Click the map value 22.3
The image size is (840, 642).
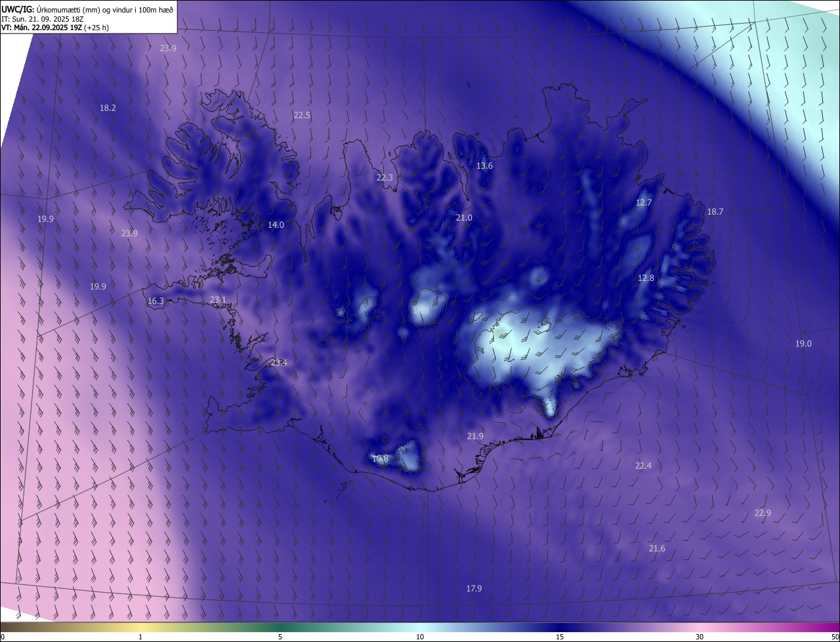385,177
